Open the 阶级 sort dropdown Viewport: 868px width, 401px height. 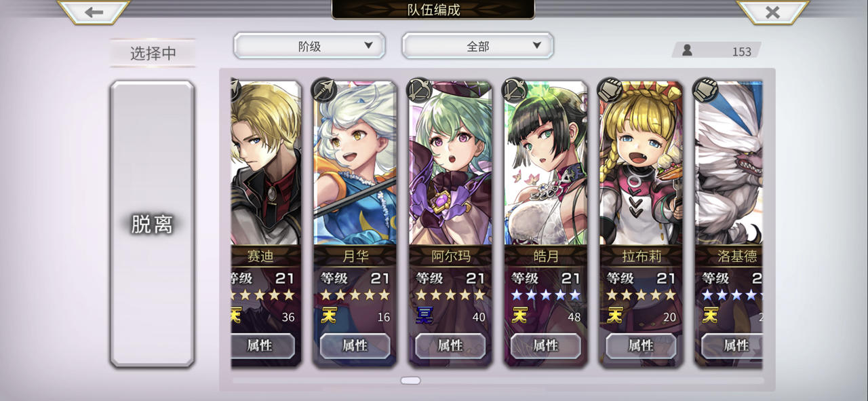coord(309,46)
